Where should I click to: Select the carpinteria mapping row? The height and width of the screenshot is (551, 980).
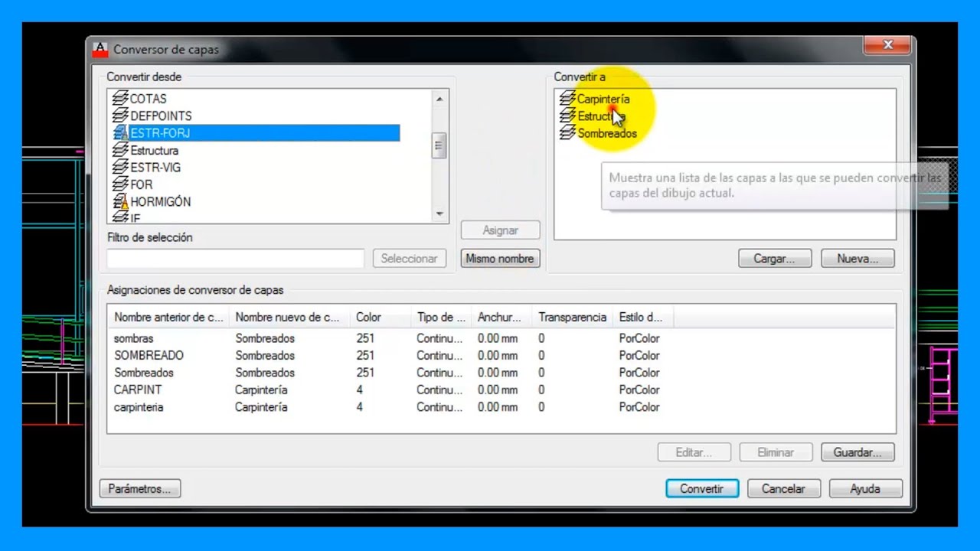(501, 407)
